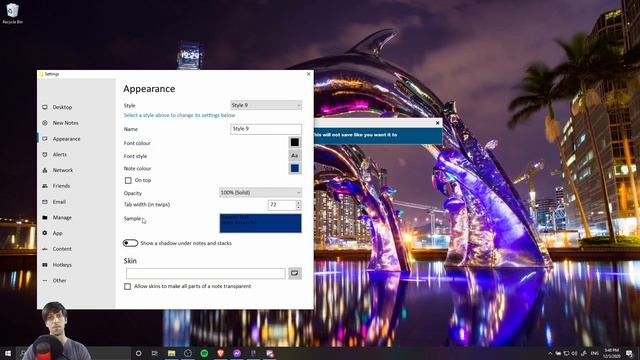Viewport: 640px width, 360px height.
Task: Click the App gear icon in sidebar
Action: (45, 233)
